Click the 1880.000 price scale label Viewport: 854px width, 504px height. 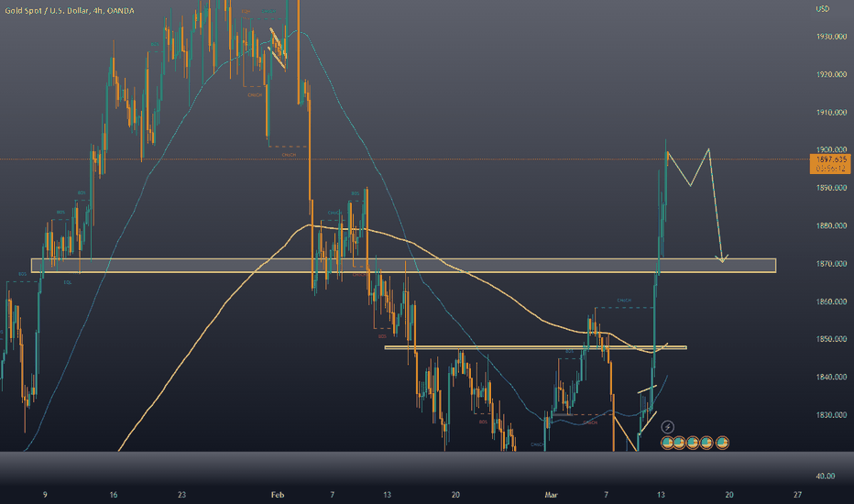831,225
